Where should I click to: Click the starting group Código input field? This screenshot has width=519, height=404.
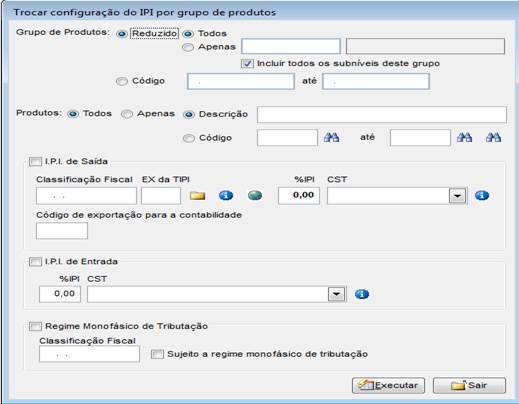(241, 81)
